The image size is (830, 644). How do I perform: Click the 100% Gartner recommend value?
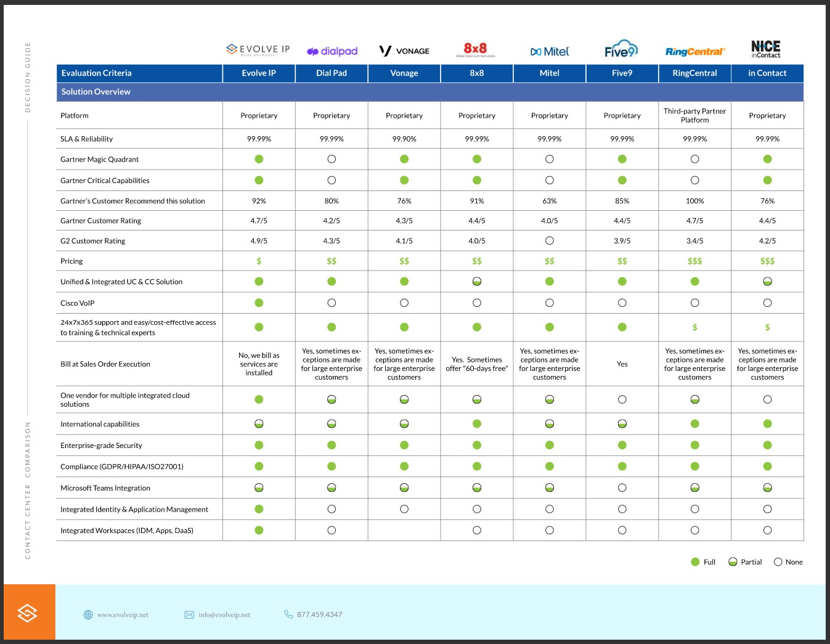(695, 201)
